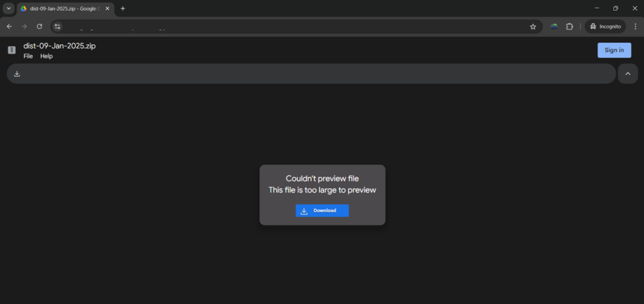Collapse the toolbar with the chevron up
Image resolution: width=644 pixels, height=304 pixels.
pyautogui.click(x=627, y=74)
